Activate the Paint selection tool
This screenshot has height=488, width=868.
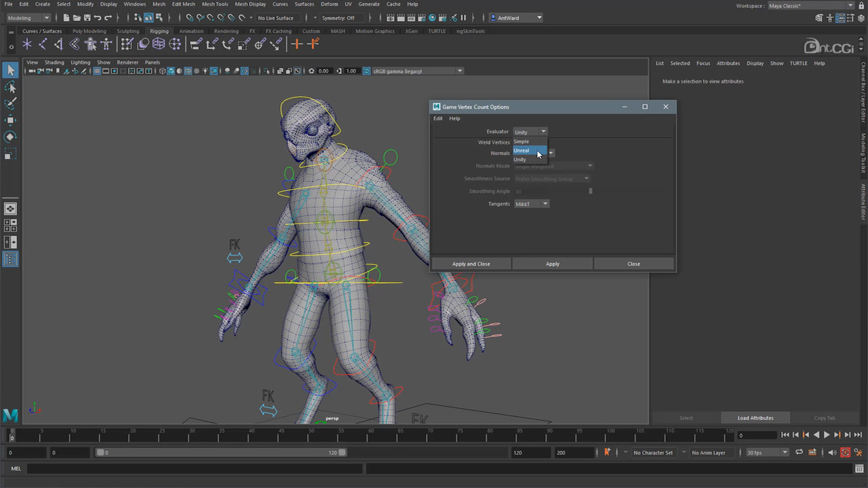click(10, 104)
